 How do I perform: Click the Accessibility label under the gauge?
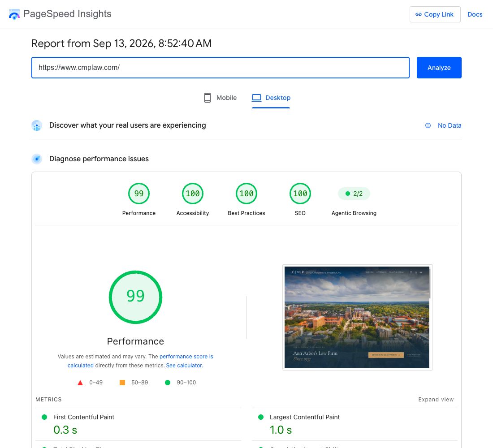(x=193, y=213)
